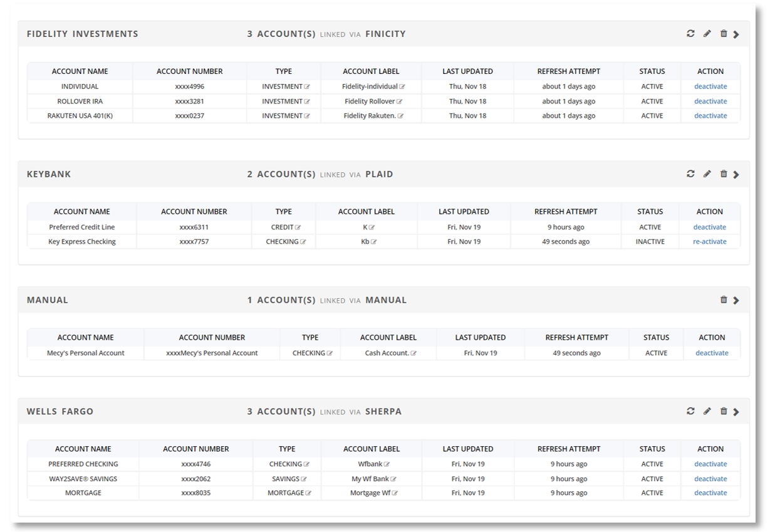Edit type of RAKUTEN USA 401(K) account

(307, 116)
